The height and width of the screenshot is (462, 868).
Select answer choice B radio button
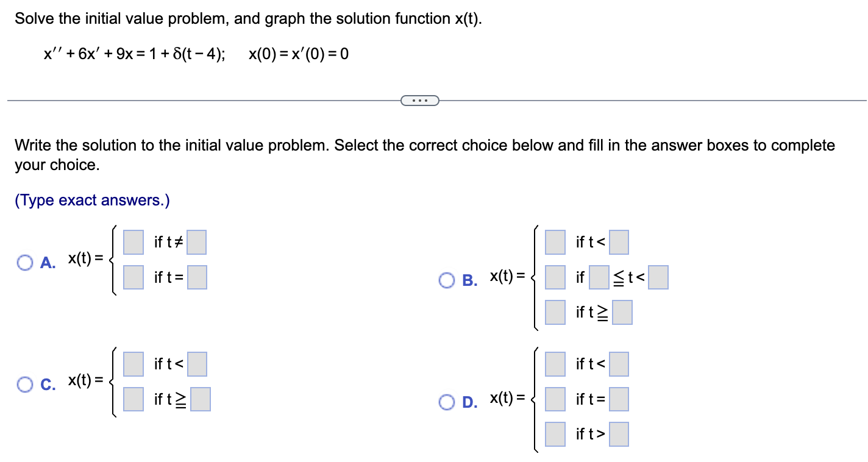(447, 280)
